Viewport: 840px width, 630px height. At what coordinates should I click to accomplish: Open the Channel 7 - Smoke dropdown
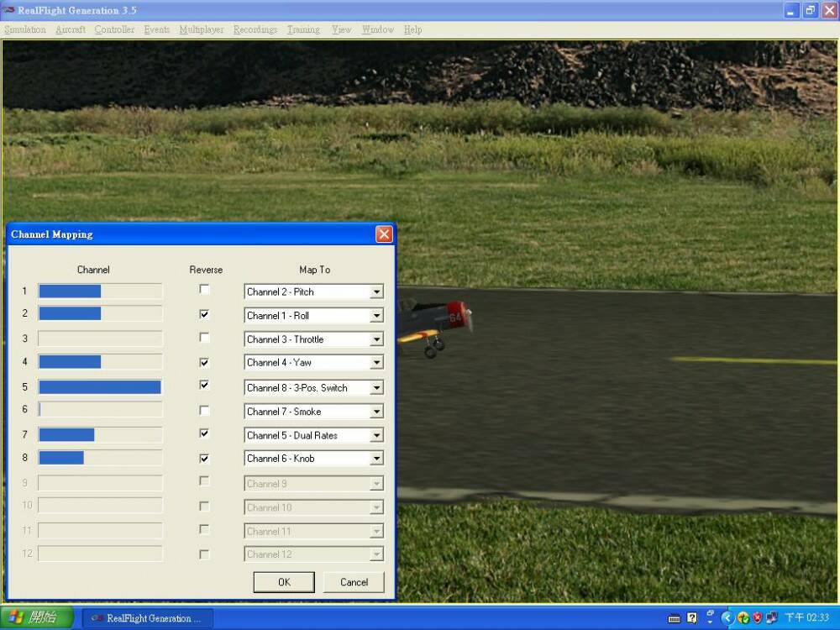point(376,412)
